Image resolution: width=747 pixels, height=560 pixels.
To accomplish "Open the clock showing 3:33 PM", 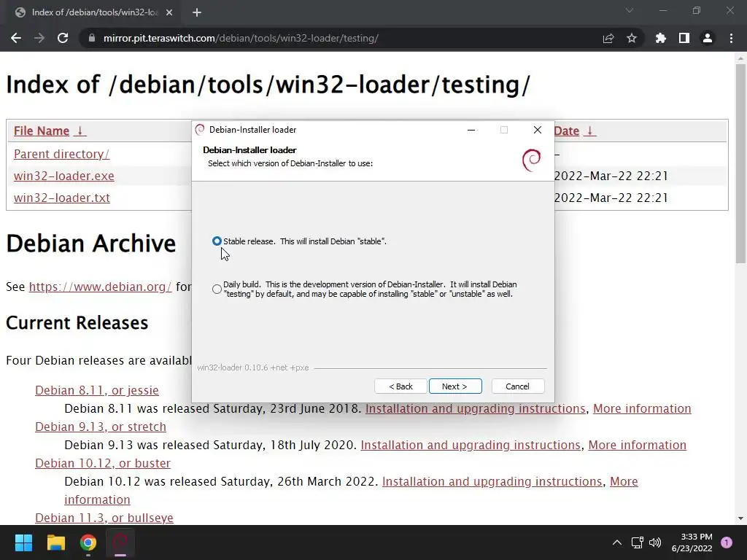I will click(x=692, y=542).
